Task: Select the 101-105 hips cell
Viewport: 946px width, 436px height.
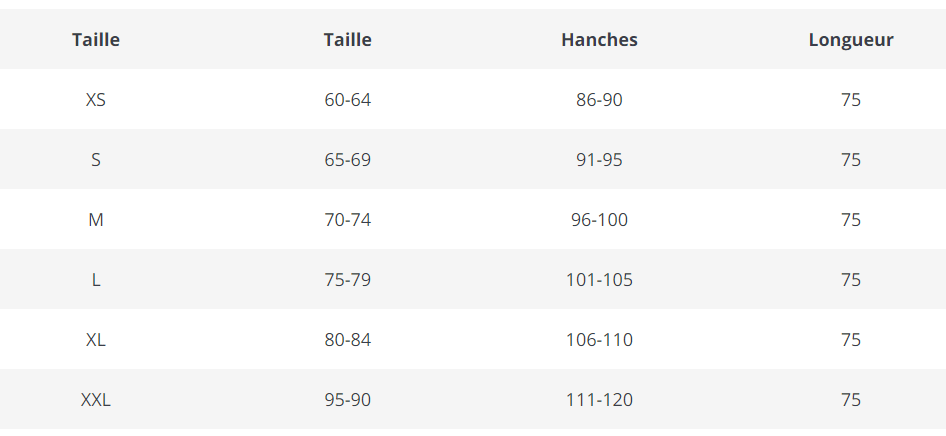Action: [x=599, y=280]
